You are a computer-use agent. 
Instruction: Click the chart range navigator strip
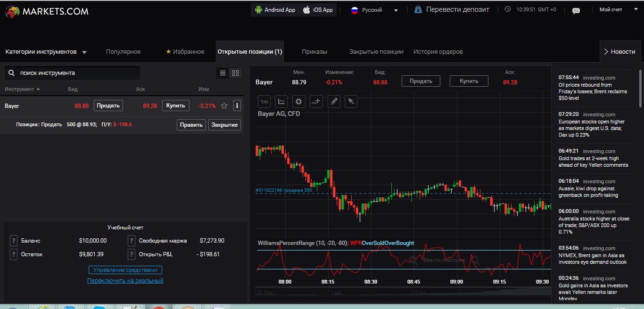[x=403, y=292]
